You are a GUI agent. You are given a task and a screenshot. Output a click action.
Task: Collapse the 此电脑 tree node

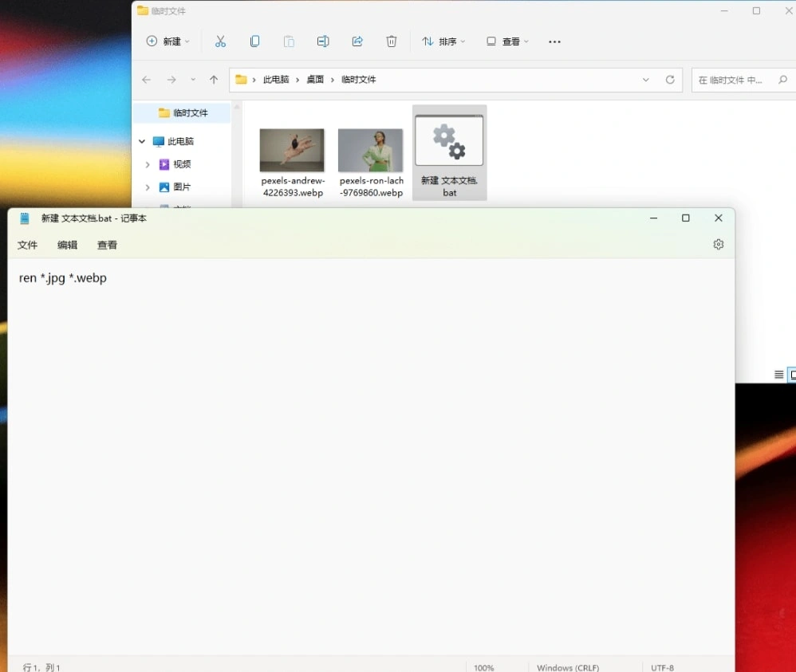click(x=142, y=141)
